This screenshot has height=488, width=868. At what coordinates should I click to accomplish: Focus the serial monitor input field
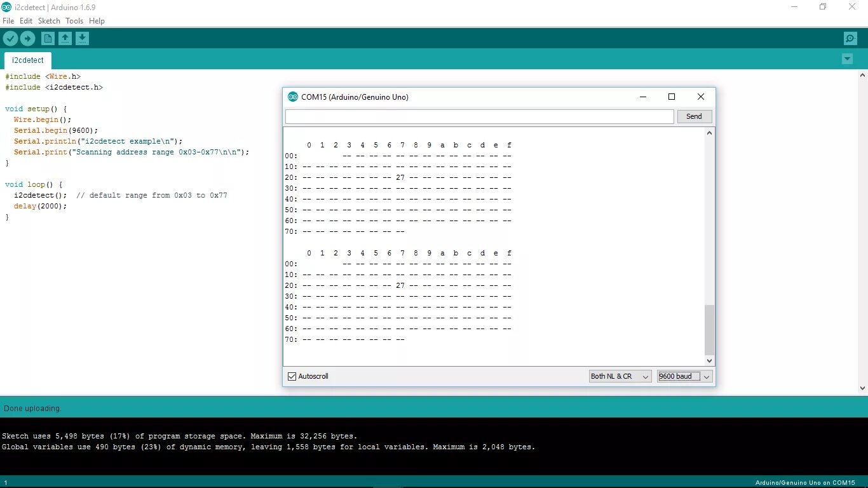[x=479, y=116]
